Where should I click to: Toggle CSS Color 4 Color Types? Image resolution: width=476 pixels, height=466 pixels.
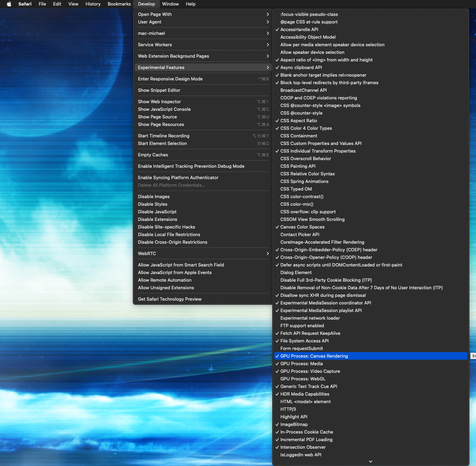[x=371, y=128]
